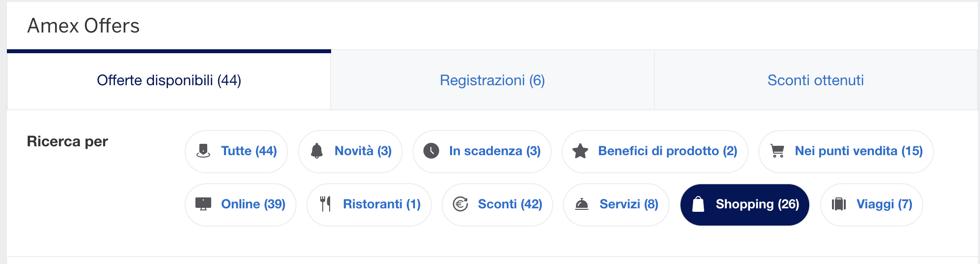Filter offers by Tutte (44)
This screenshot has width=980, height=264.
[x=236, y=151]
